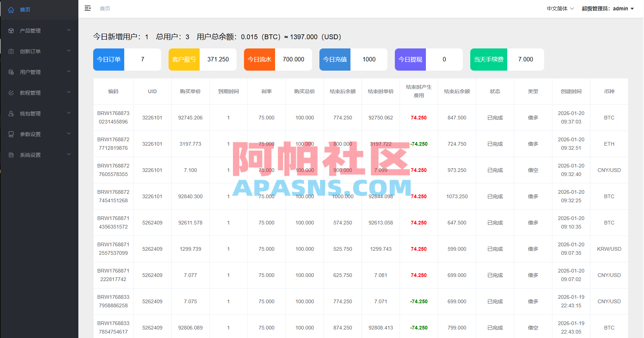Open the 中文简体 language dropdown
Screen dimensions: 644x338
pos(560,9)
